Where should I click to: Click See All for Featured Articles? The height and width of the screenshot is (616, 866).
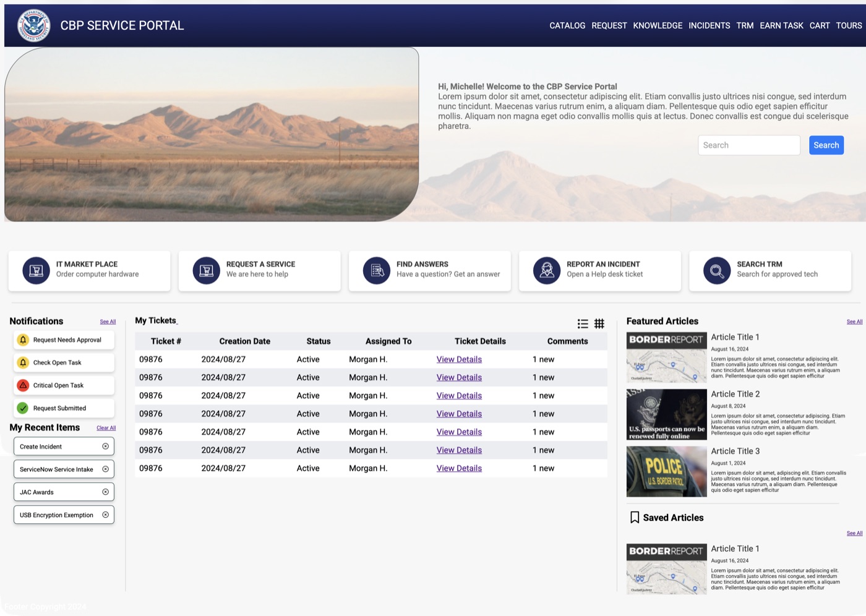pos(854,322)
